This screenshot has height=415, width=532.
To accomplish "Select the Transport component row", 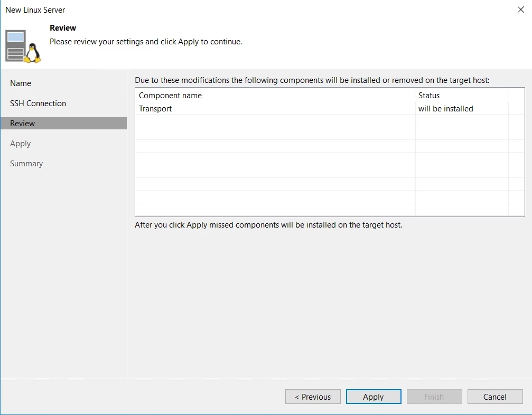I will (155, 109).
